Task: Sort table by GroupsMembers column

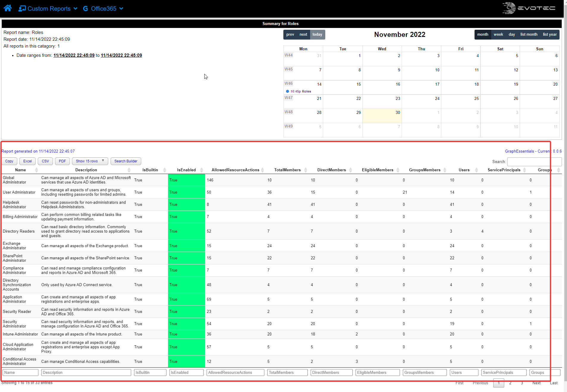Action: (425, 170)
